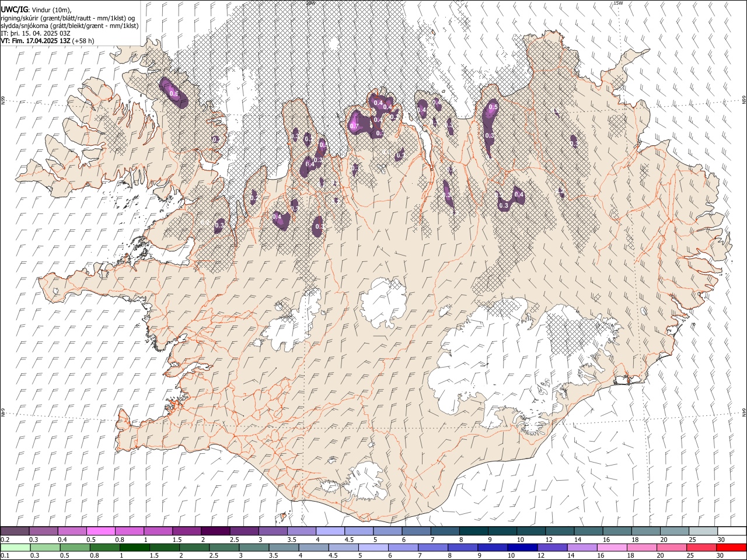Click the darkest green swatch between 1 and 1.5
The height and width of the screenshot is (560, 747).
tap(135, 548)
